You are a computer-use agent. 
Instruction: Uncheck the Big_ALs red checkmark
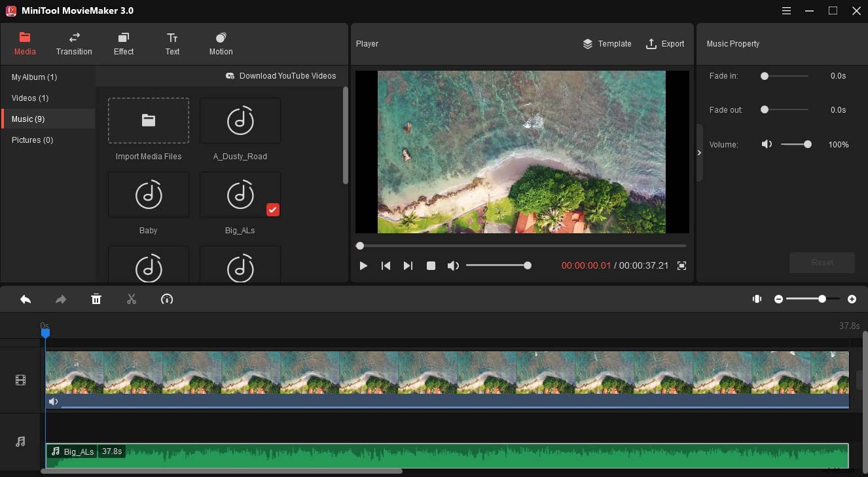[273, 210]
